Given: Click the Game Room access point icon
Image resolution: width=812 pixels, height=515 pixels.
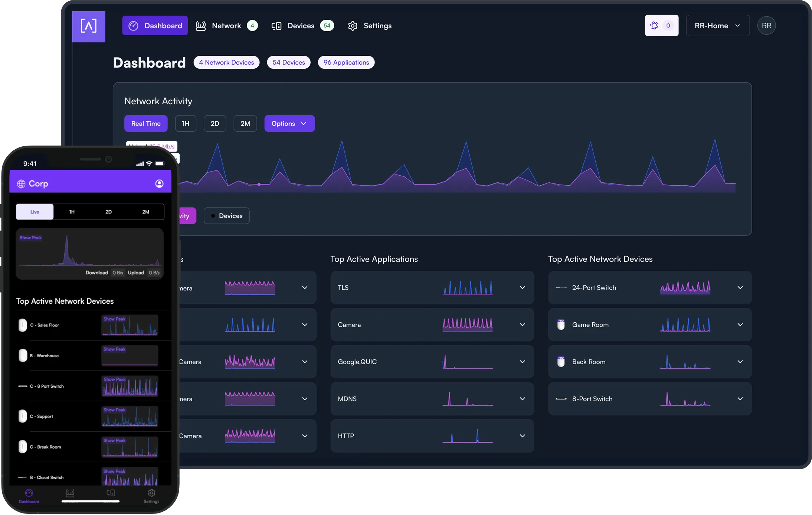Looking at the screenshot, I should point(561,325).
